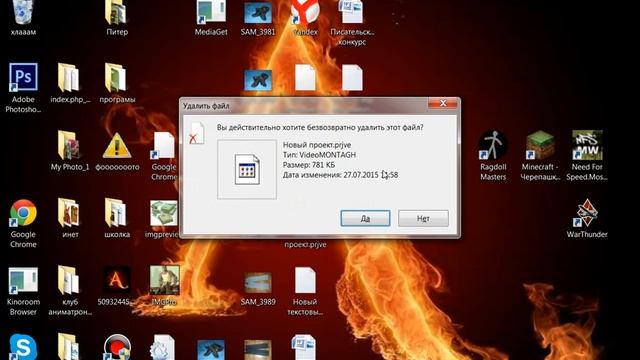Select the клуб аниматрон.. folder

coord(70,291)
